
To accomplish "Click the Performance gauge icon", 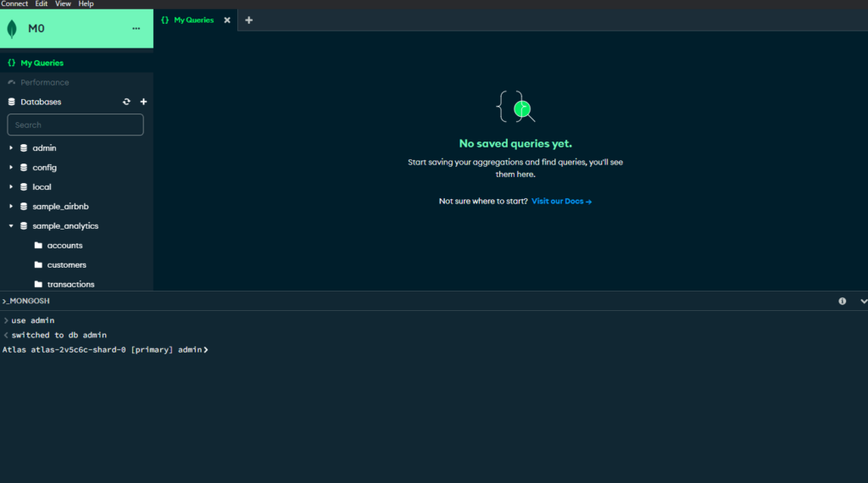I will (x=12, y=82).
